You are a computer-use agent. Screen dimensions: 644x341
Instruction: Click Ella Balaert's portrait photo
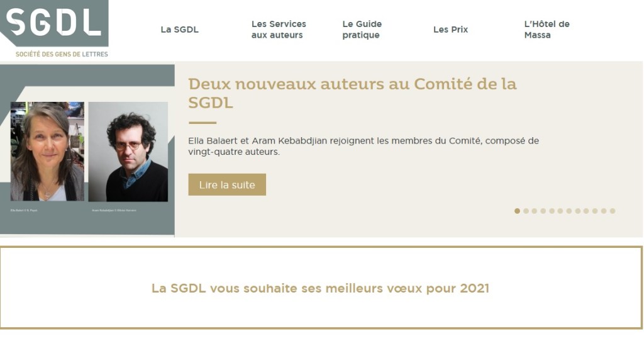tap(47, 152)
